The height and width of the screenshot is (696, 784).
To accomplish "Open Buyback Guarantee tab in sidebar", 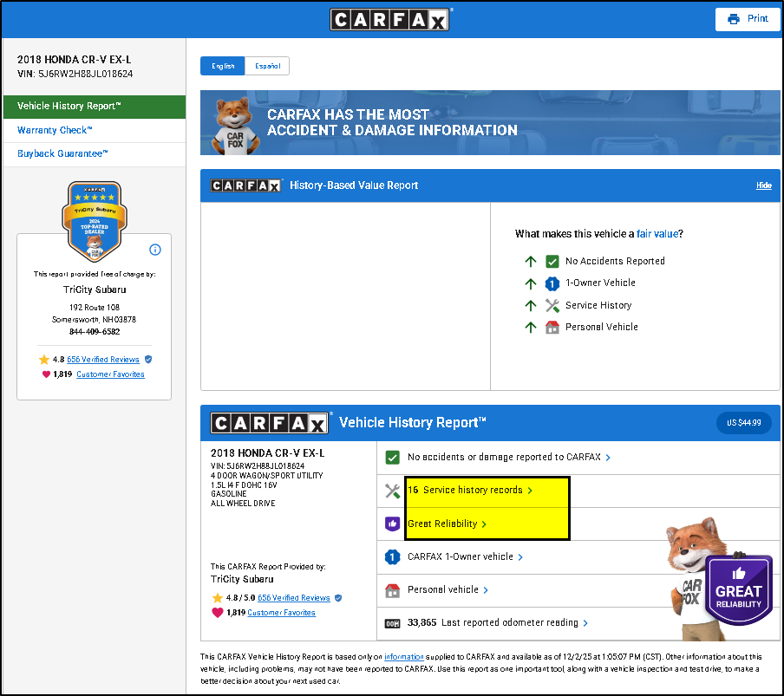I will point(62,153).
